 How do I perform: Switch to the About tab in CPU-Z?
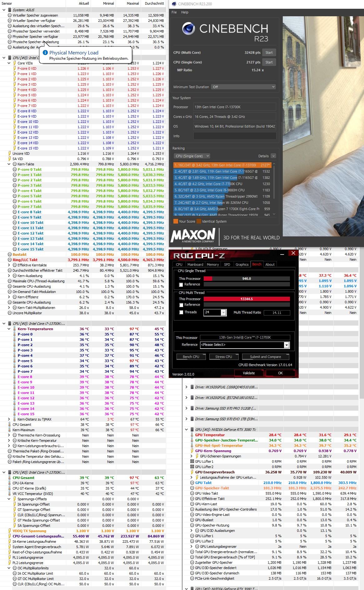point(270,265)
